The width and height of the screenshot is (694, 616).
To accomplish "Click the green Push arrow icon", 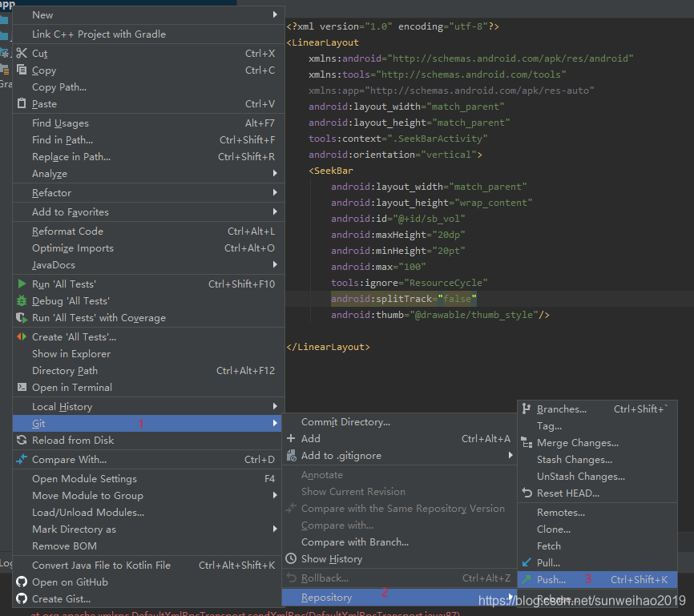I will coord(527,579).
